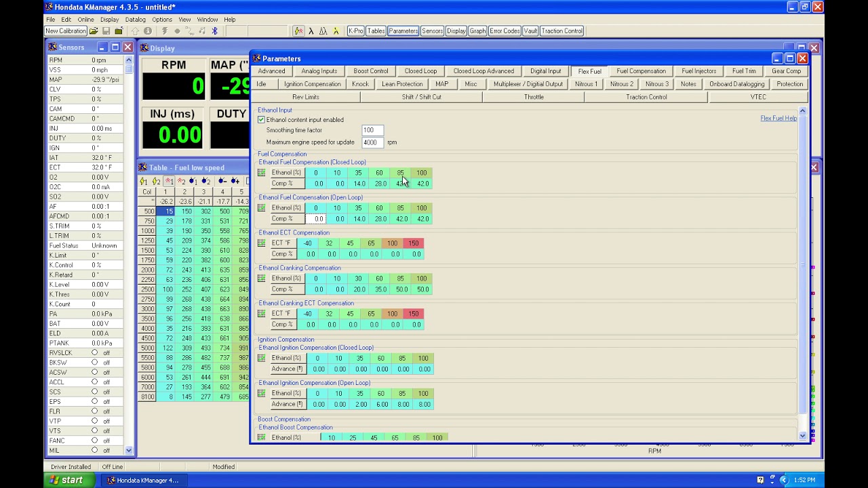Select injector table 2 icon in Table window
Screen dimensions: 868x488
[206, 181]
